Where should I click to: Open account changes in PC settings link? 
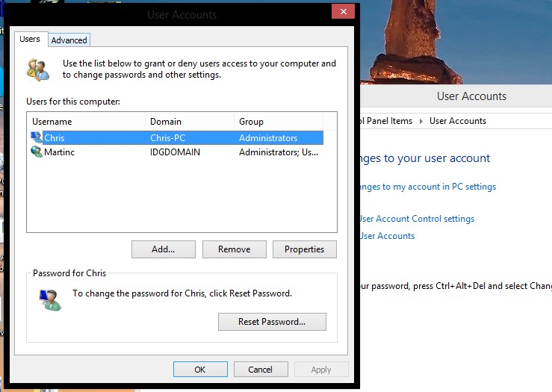tap(427, 187)
